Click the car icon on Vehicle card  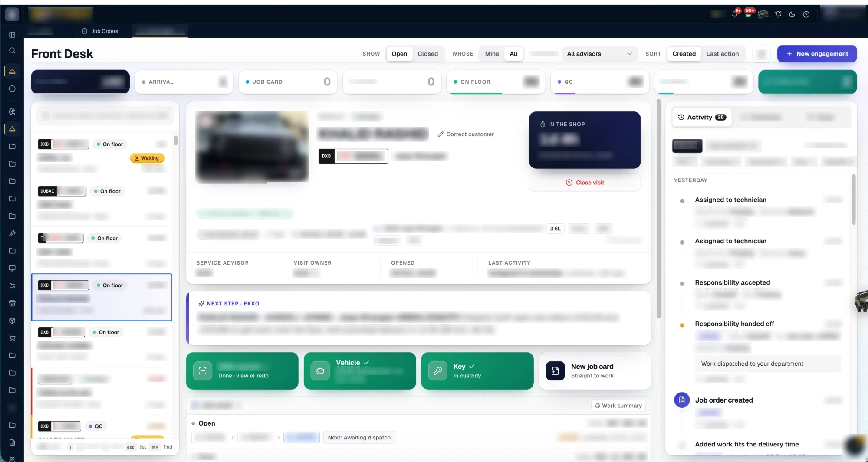coord(320,371)
